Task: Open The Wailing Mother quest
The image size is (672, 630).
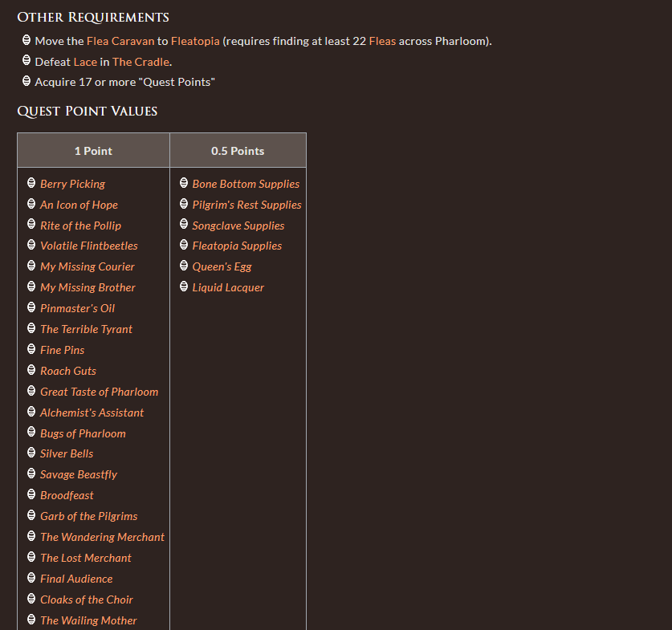Action: [x=88, y=620]
